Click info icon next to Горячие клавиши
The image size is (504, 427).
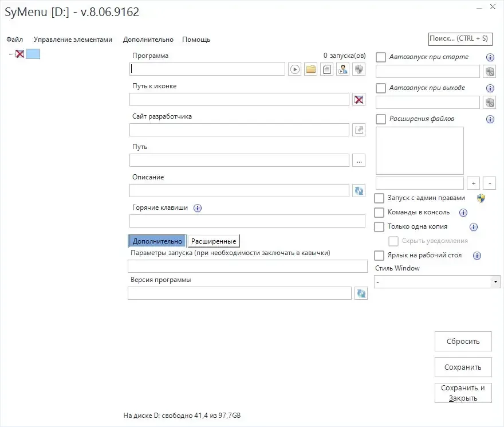tap(198, 208)
